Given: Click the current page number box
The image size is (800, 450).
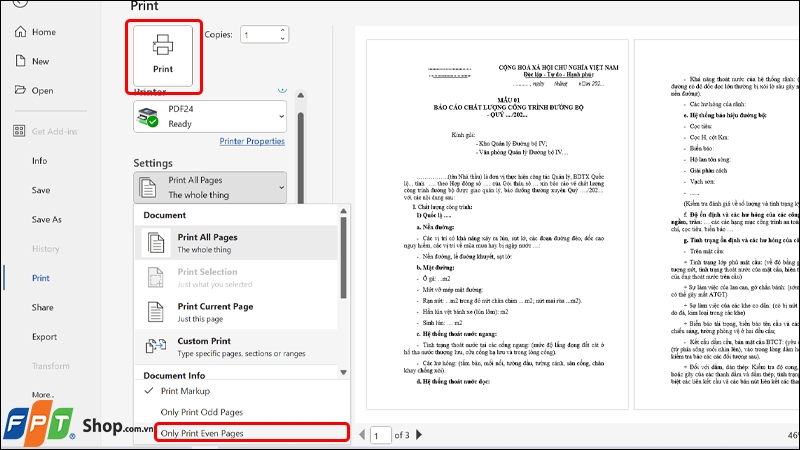Looking at the screenshot, I should (x=380, y=435).
